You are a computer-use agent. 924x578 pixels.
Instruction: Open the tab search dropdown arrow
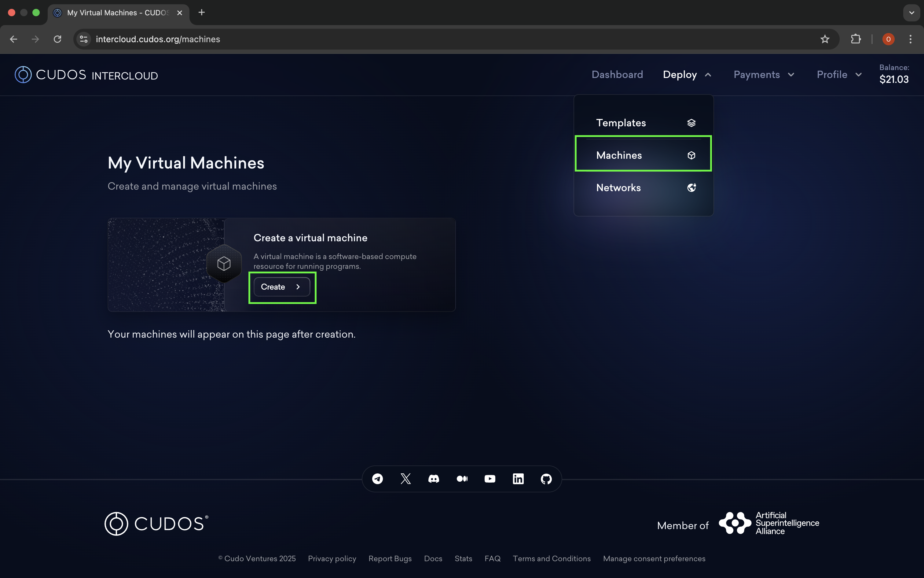911,13
